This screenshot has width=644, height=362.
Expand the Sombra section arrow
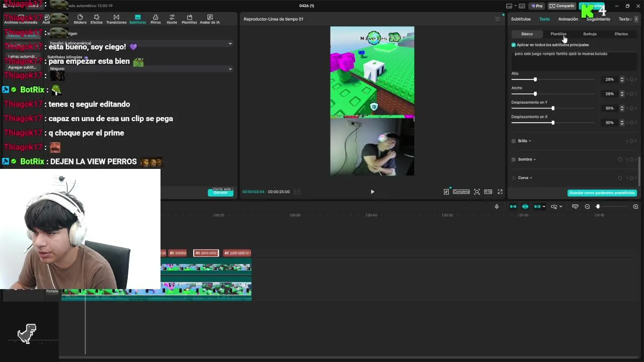point(534,159)
